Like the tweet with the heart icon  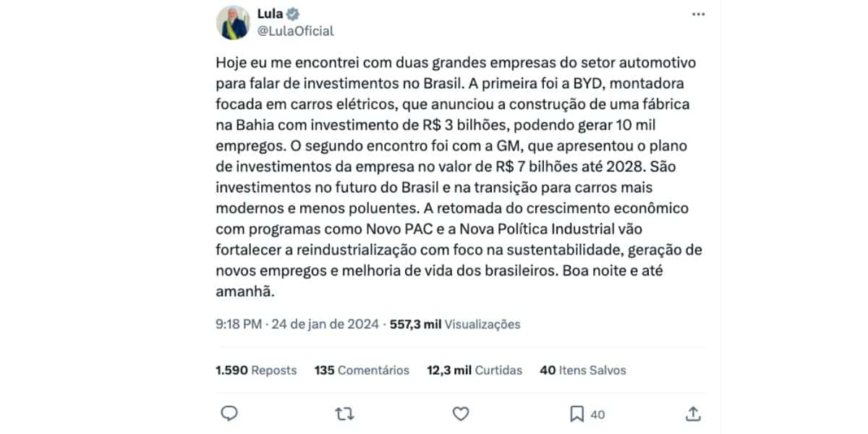tap(461, 414)
